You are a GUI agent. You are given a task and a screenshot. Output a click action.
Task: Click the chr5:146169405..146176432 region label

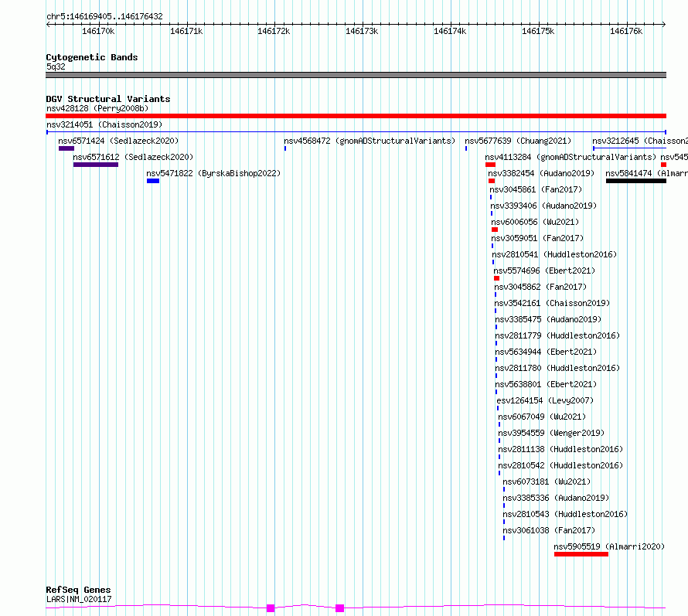[104, 16]
